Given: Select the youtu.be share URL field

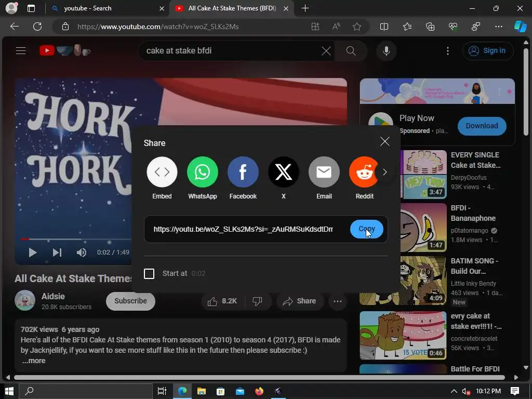Looking at the screenshot, I should pos(243,229).
